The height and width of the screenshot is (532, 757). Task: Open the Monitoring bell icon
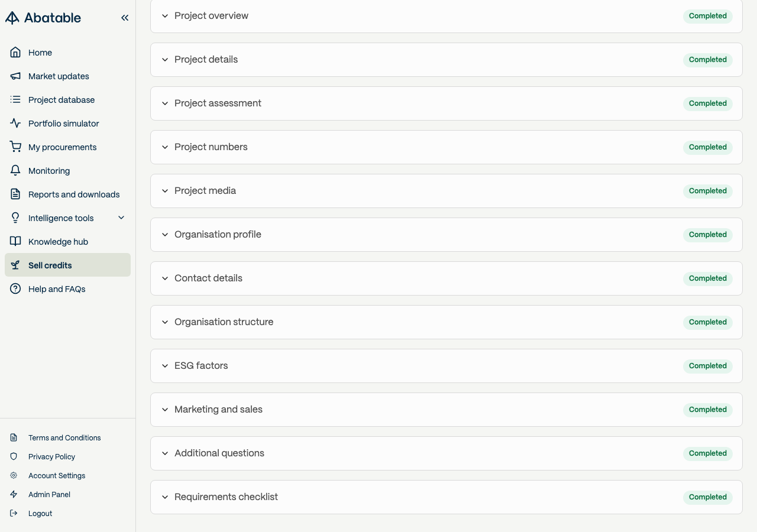[15, 170]
